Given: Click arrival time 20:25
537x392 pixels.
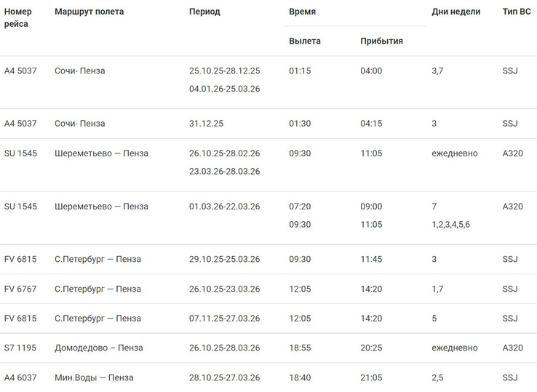Looking at the screenshot, I should click(x=371, y=348).
